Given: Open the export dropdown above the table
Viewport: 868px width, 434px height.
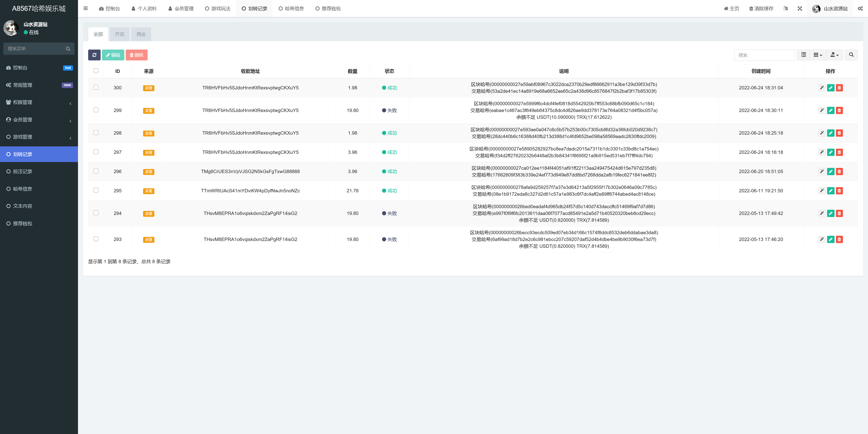Looking at the screenshot, I should click(834, 55).
